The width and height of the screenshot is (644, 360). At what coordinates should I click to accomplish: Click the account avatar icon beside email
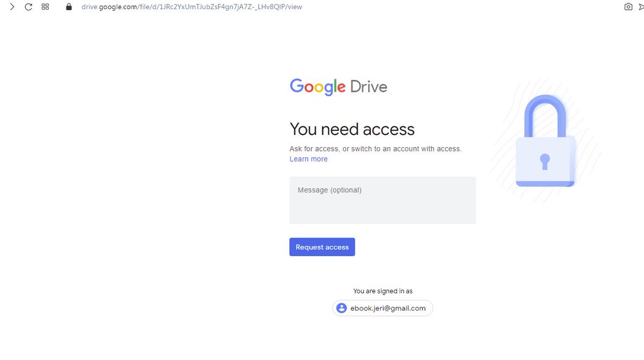341,308
